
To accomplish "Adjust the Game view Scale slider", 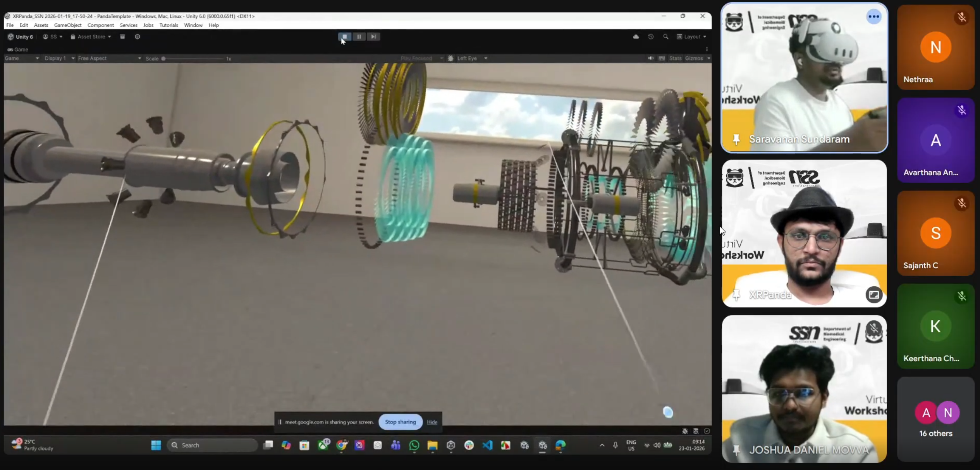I will click(x=163, y=59).
